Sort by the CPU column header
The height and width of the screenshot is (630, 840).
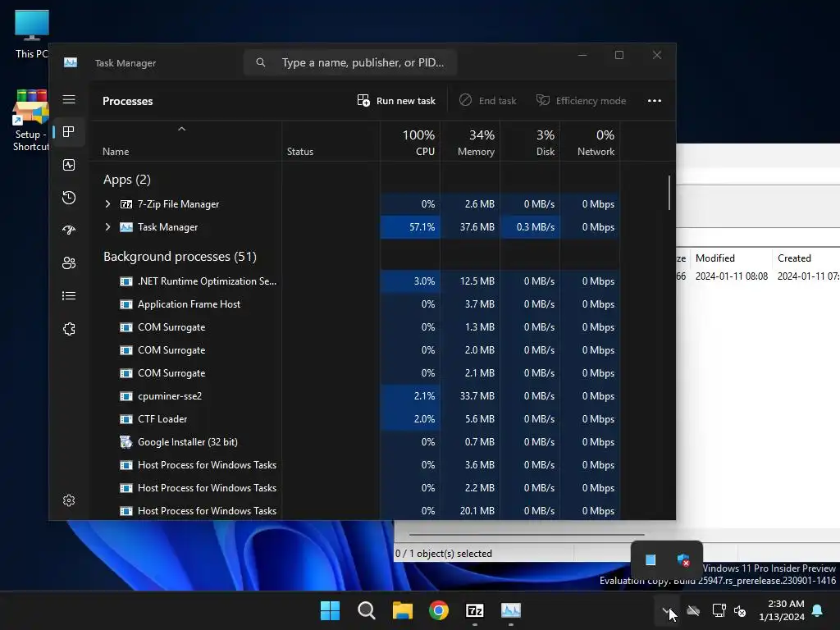point(418,143)
